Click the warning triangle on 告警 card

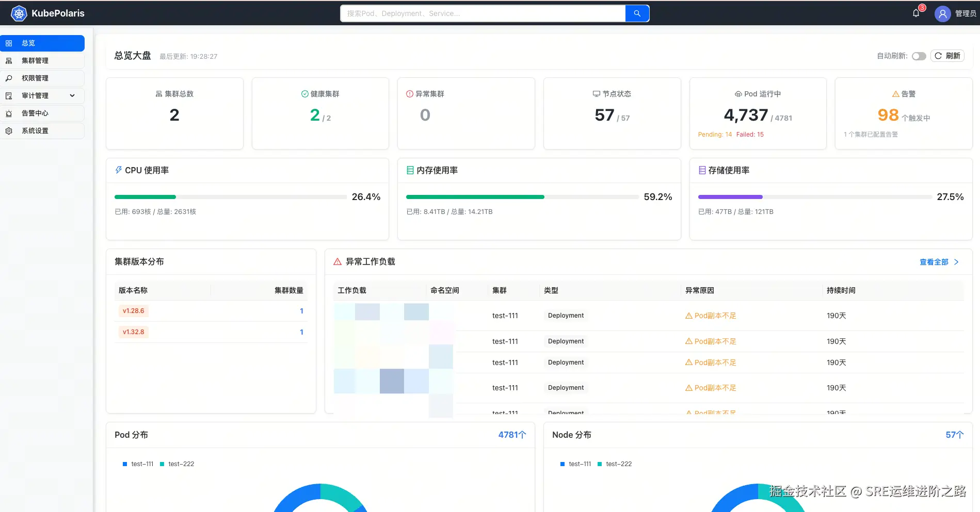pos(895,94)
